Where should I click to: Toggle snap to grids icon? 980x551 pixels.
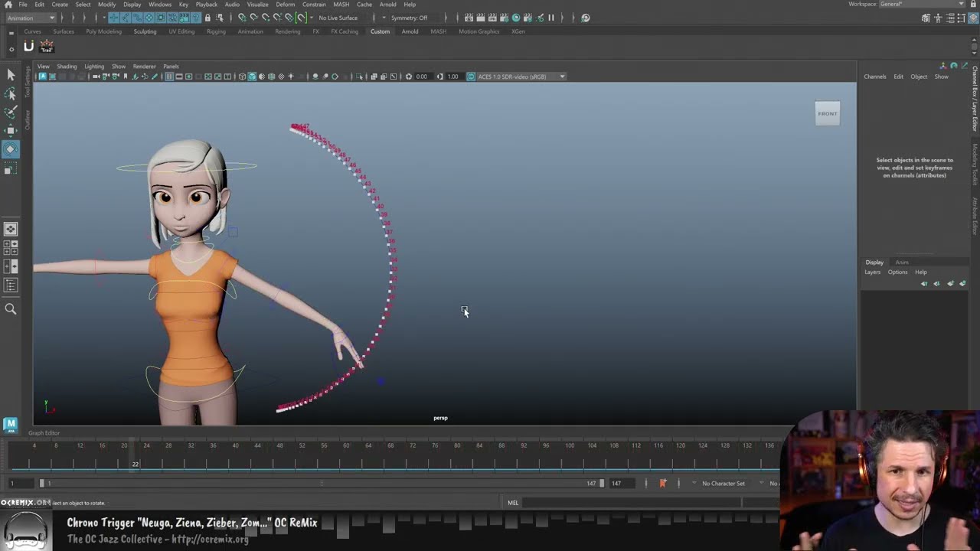point(242,18)
